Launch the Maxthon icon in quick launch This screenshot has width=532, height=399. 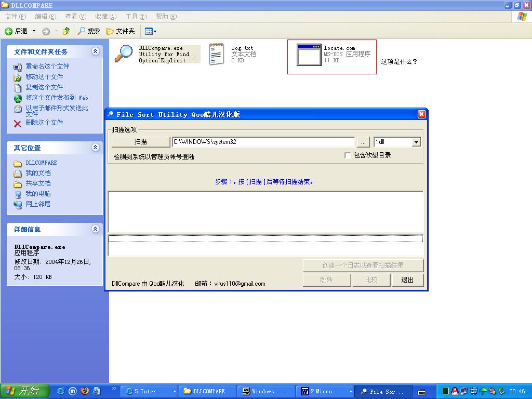click(73, 391)
